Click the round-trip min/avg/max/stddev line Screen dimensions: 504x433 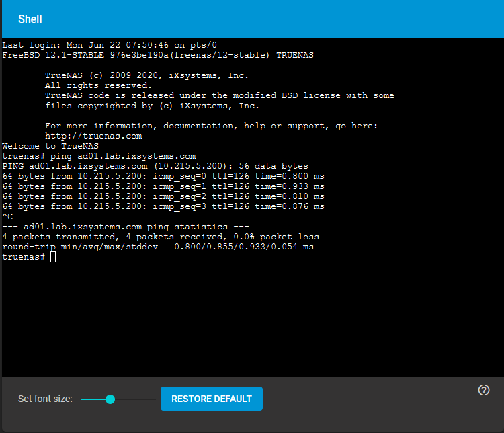pyautogui.click(x=158, y=247)
